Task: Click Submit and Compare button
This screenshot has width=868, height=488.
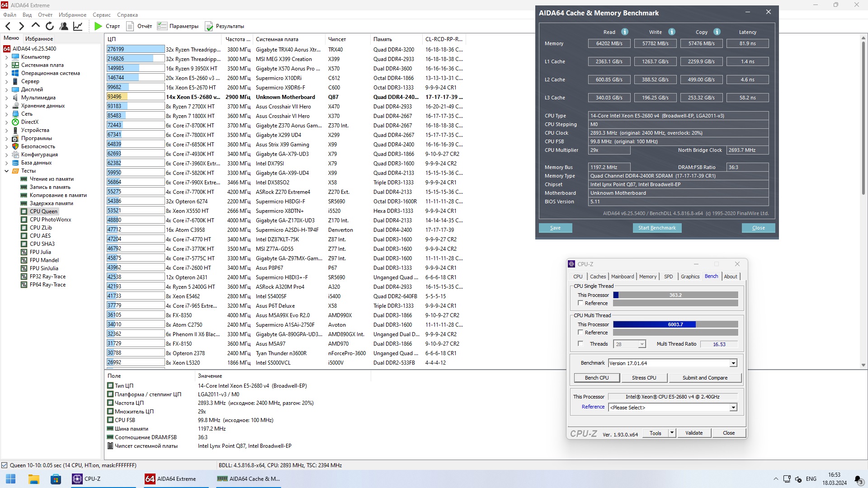Action: point(705,378)
